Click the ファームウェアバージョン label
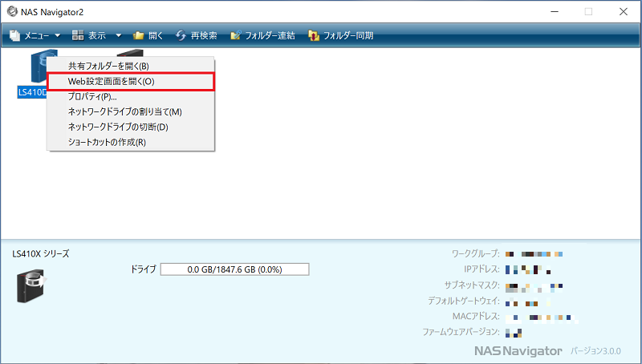Screen dimensions: 642x364 461,332
